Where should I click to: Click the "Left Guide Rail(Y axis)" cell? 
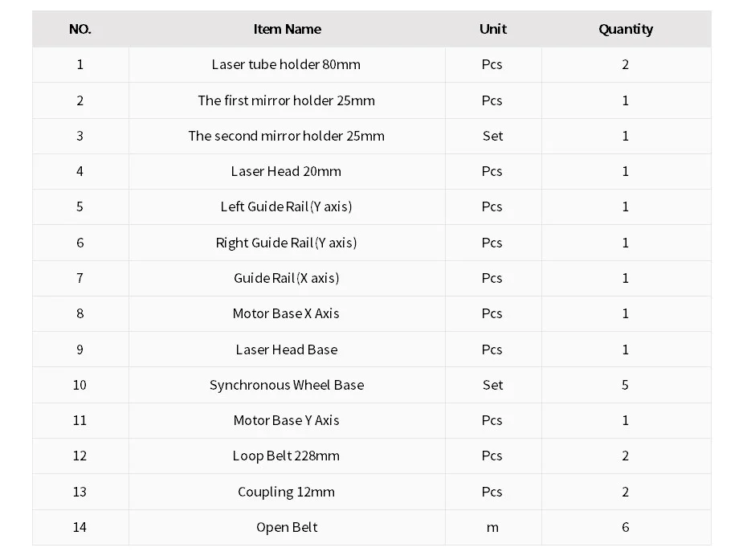pos(286,206)
